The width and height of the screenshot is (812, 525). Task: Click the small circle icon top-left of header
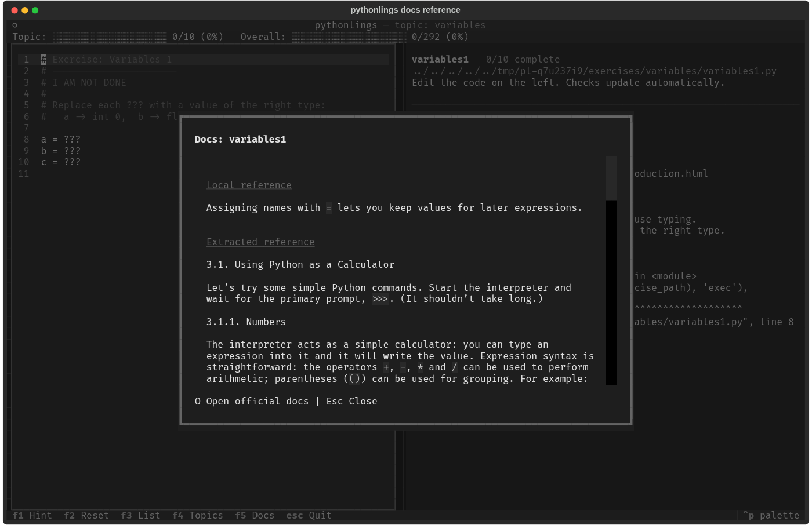pyautogui.click(x=14, y=25)
